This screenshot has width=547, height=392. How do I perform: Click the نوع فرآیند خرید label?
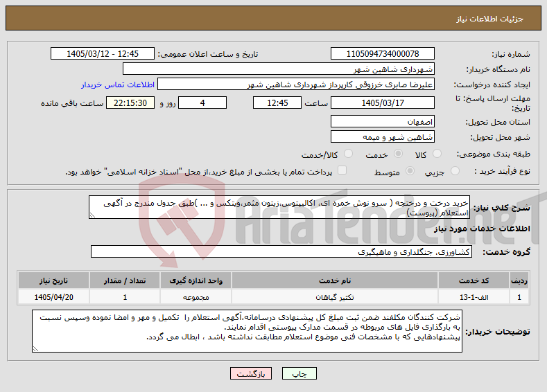[502, 172]
